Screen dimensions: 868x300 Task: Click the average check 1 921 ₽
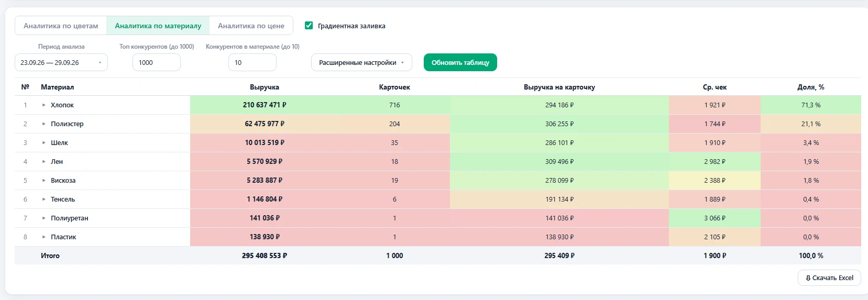click(x=715, y=105)
